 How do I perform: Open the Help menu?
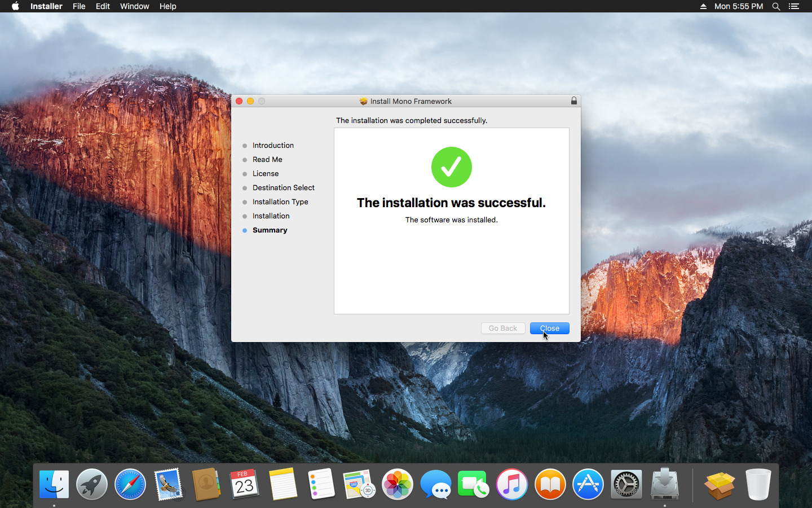click(167, 6)
